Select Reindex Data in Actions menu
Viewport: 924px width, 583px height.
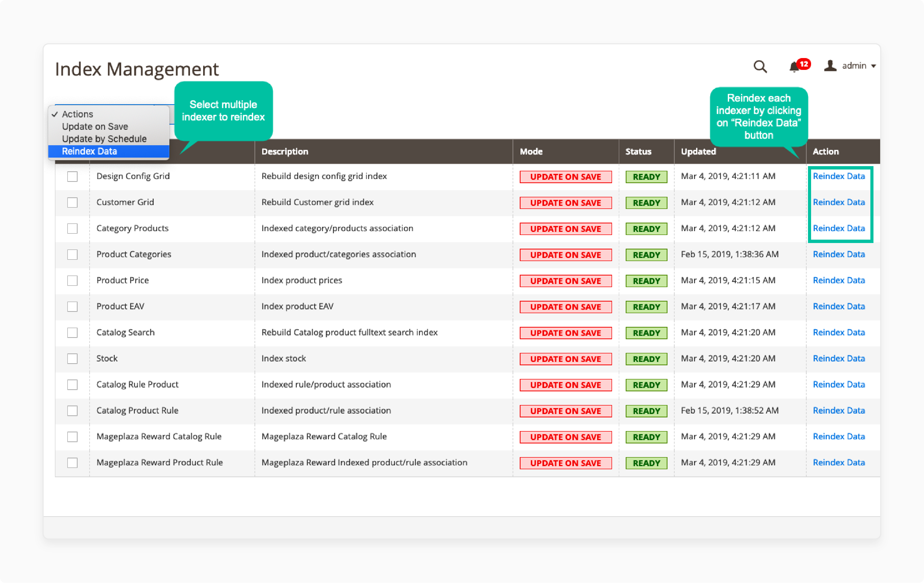pyautogui.click(x=109, y=151)
